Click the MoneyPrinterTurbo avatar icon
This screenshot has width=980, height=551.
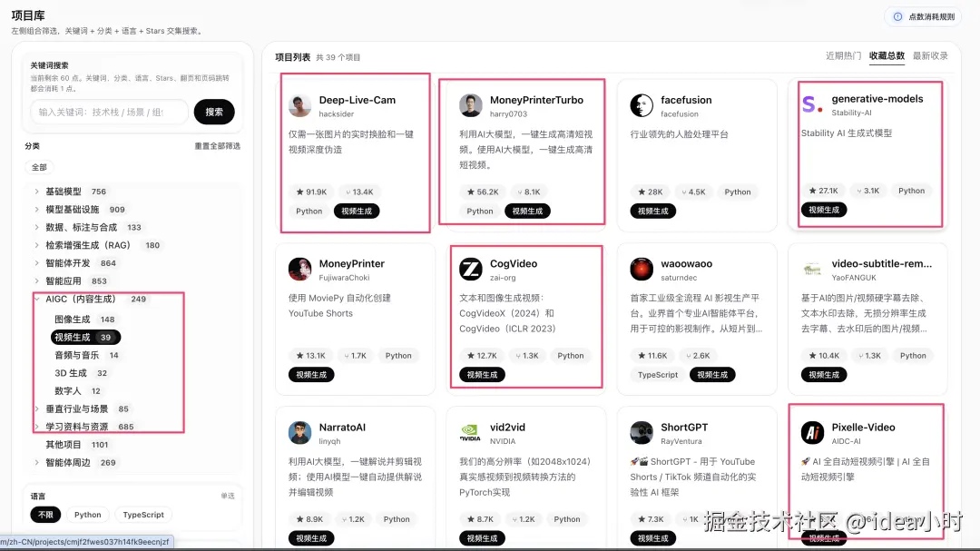point(470,105)
